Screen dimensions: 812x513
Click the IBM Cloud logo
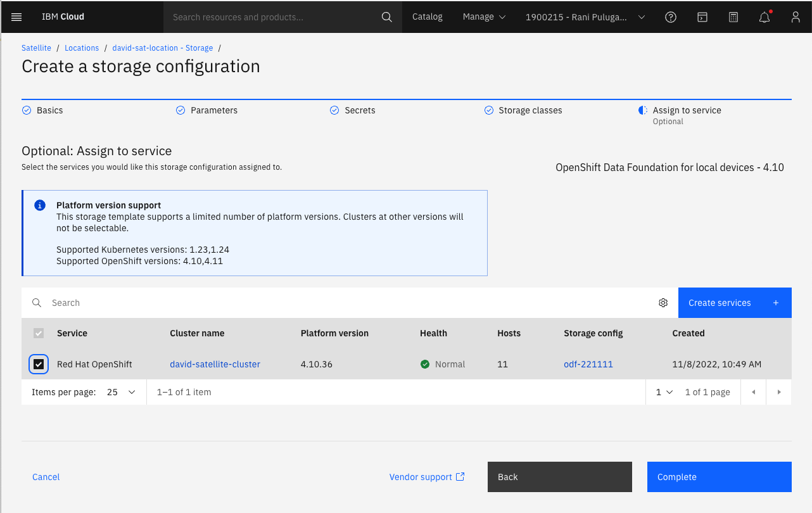pyautogui.click(x=63, y=17)
